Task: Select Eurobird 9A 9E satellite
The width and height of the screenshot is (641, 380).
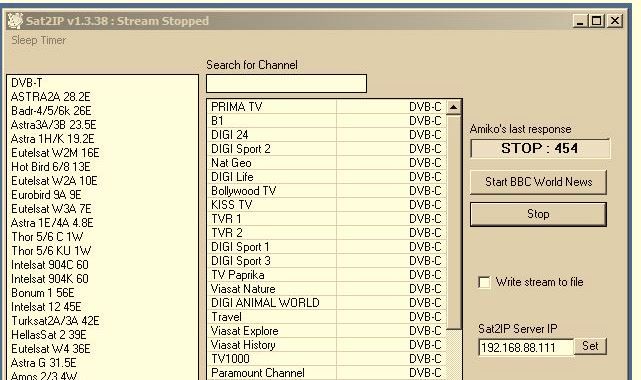Action: (103, 195)
